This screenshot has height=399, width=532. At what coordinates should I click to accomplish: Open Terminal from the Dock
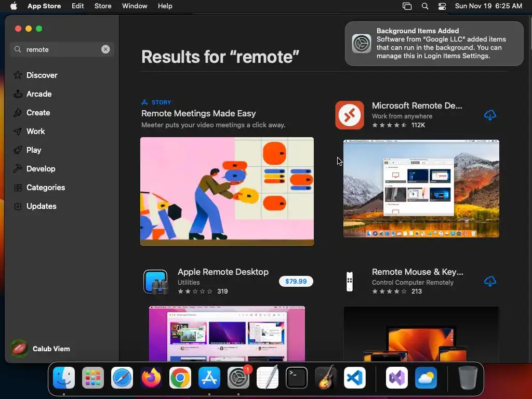tap(297, 378)
